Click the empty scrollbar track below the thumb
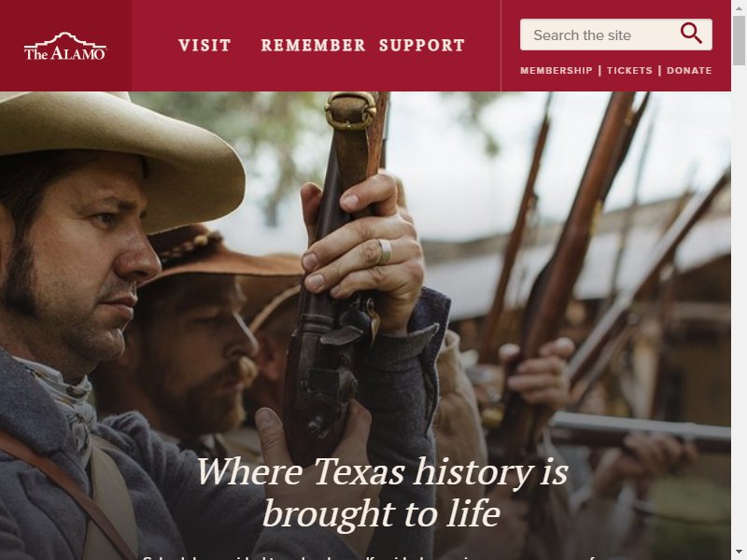 coord(739,305)
